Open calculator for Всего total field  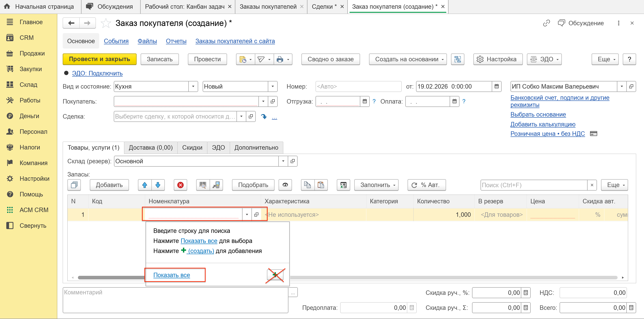coord(631,308)
